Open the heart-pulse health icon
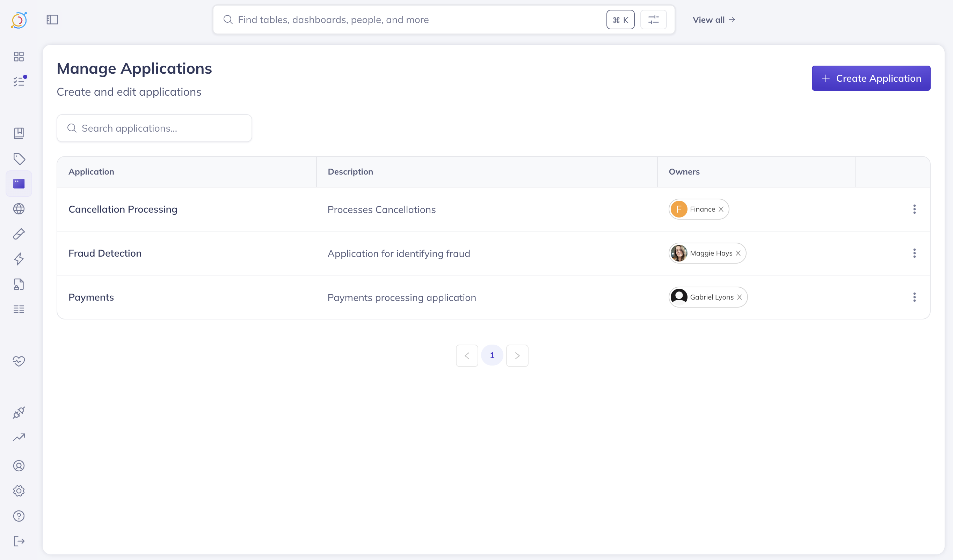 19,361
